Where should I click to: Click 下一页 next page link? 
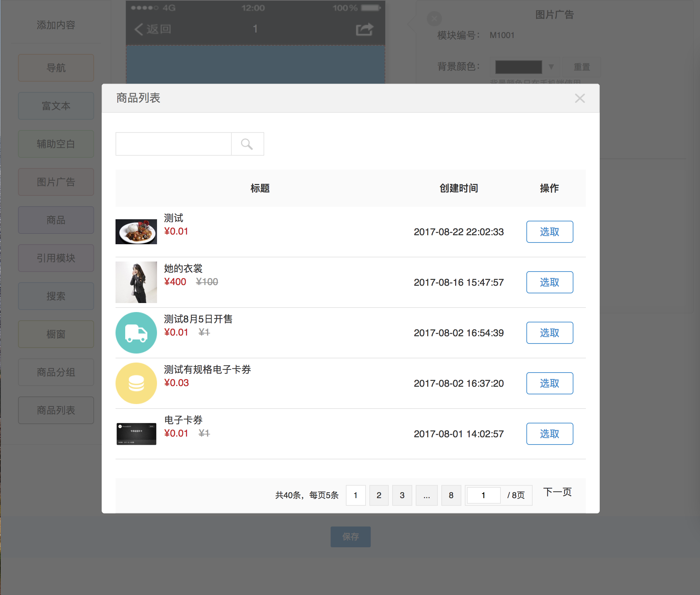coord(557,492)
